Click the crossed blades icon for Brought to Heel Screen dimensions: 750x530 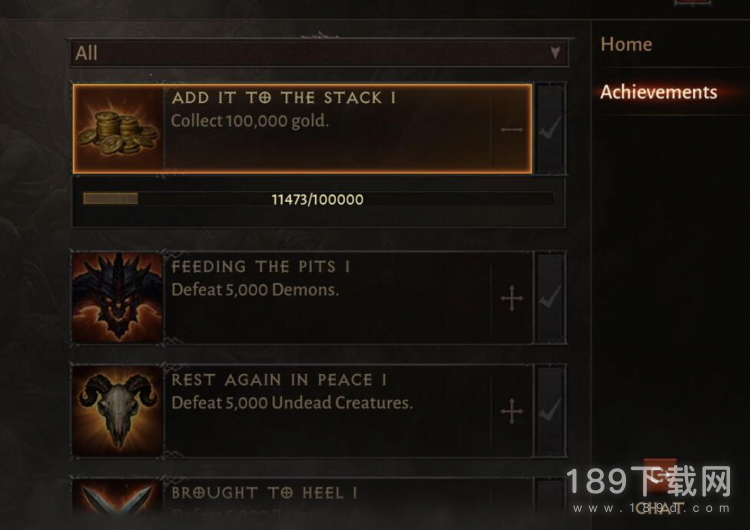click(x=118, y=497)
